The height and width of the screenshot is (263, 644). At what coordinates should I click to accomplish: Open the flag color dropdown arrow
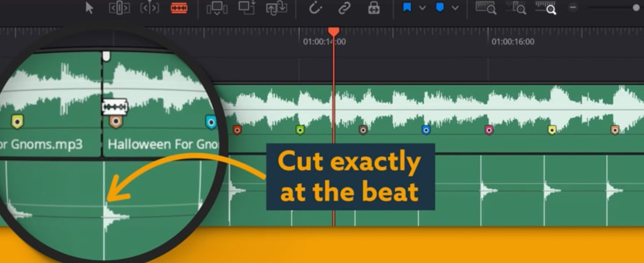coord(422,8)
